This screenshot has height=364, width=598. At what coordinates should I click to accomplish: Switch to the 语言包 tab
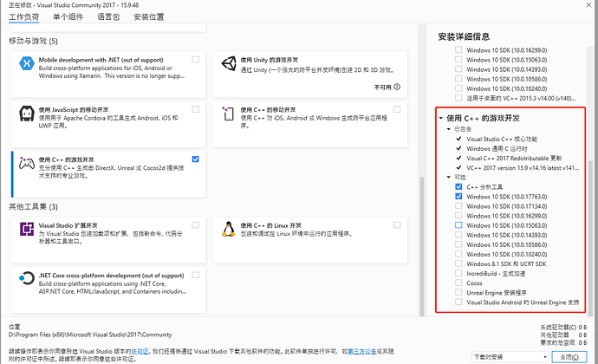click(x=108, y=16)
